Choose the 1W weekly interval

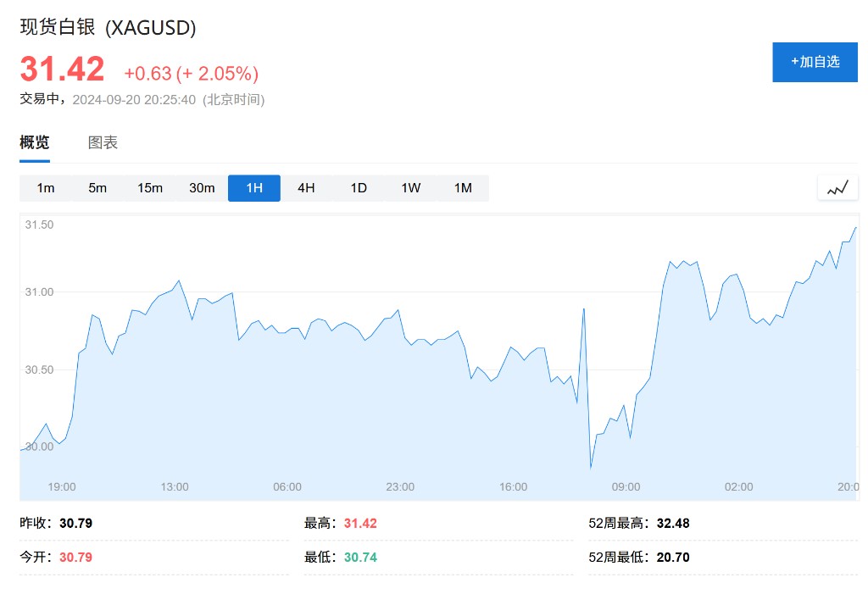tap(410, 188)
